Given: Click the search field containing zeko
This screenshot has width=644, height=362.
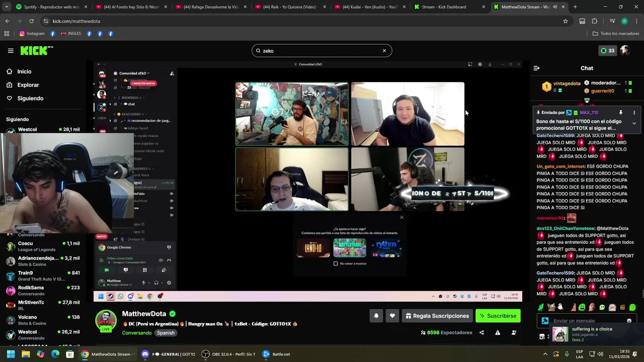Looking at the screenshot, I should click(x=321, y=51).
